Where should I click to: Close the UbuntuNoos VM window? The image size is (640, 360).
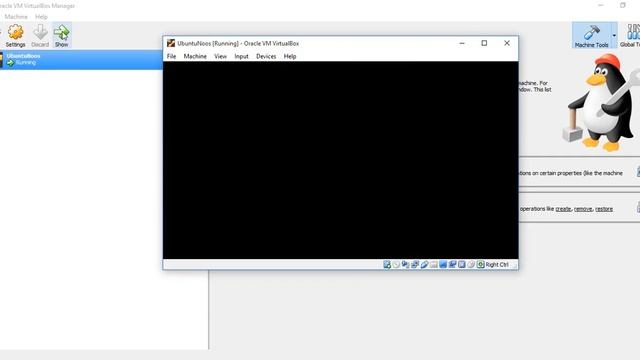(507, 43)
